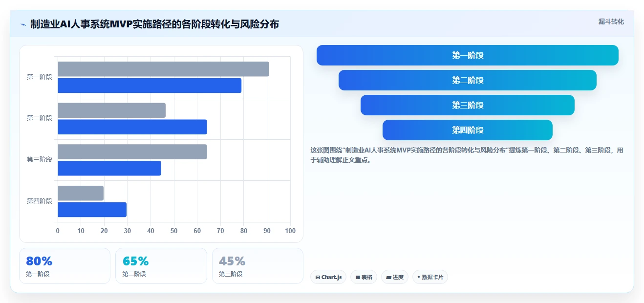This screenshot has width=644, height=303.
Task: Click the 0 value on the x-axis
Action: (x=58, y=231)
